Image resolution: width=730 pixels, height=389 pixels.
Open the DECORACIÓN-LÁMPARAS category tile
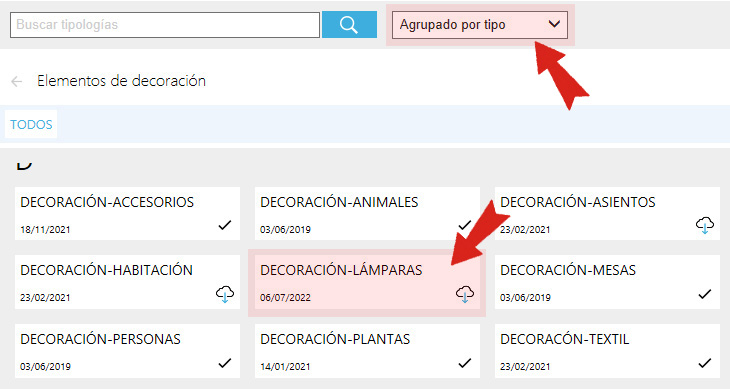[x=367, y=283]
